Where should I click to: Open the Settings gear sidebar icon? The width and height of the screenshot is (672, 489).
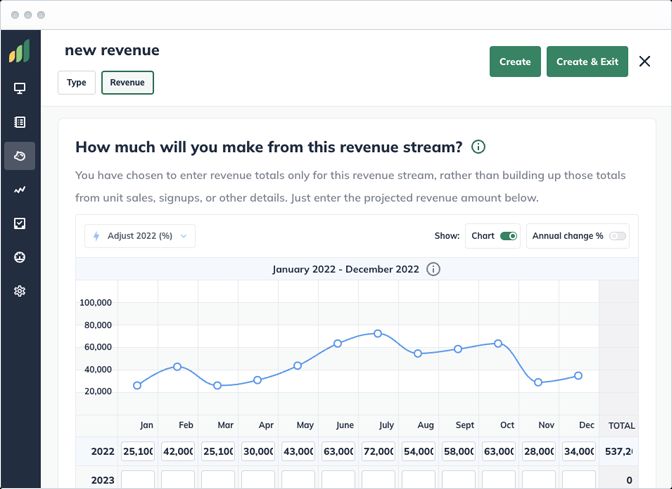click(x=19, y=291)
